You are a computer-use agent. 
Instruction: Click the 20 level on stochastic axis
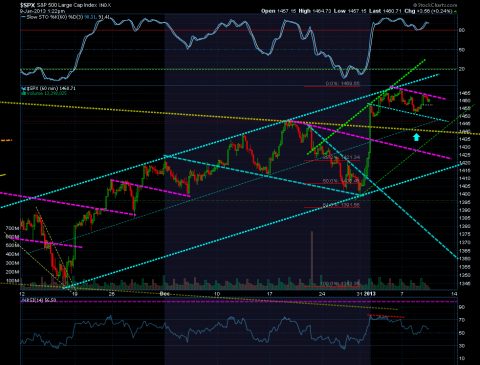point(462,69)
